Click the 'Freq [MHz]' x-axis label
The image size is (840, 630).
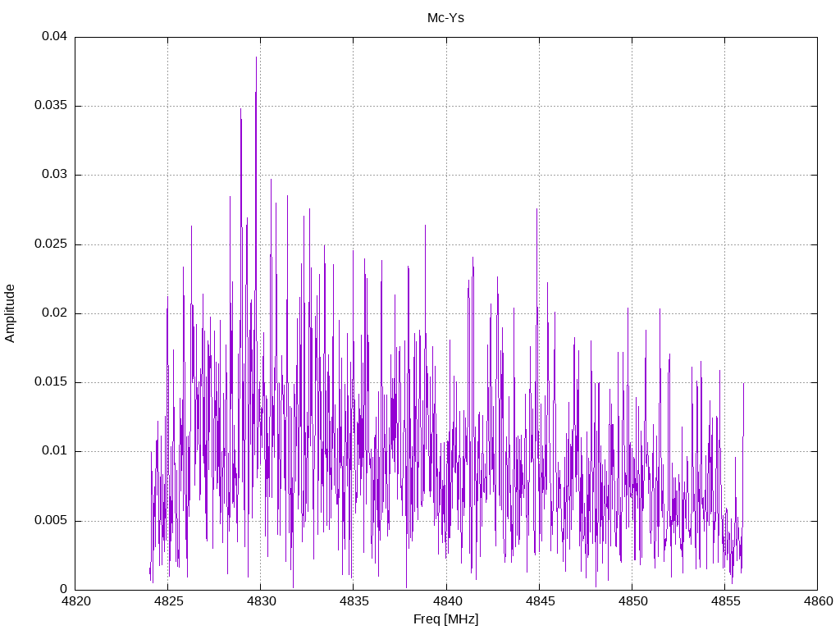coord(445,619)
